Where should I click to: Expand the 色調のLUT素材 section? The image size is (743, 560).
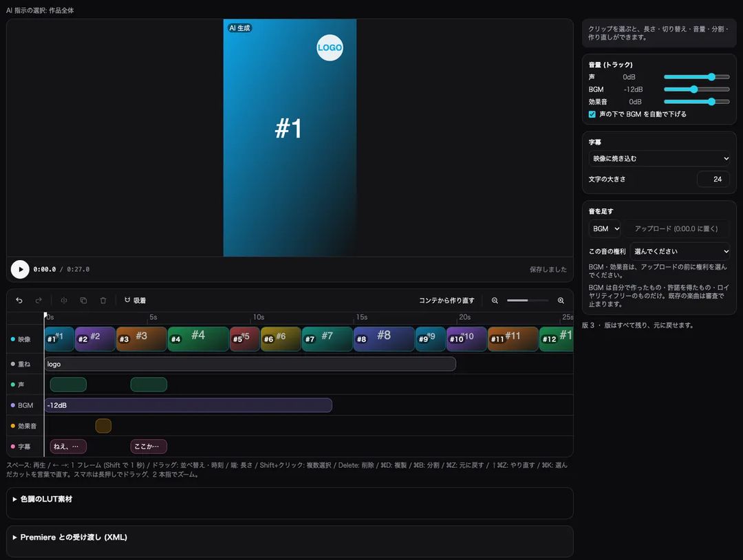43,499
